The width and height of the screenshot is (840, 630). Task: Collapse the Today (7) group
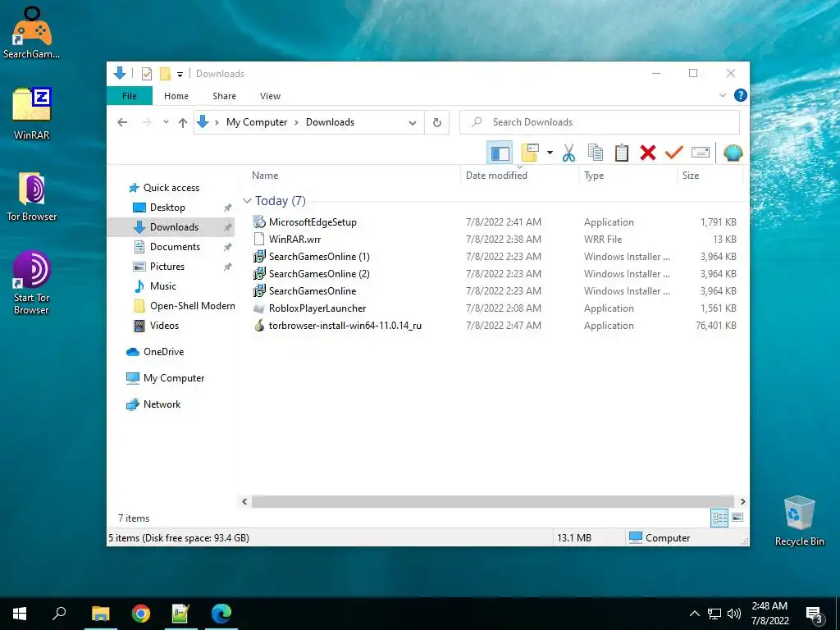click(x=247, y=201)
